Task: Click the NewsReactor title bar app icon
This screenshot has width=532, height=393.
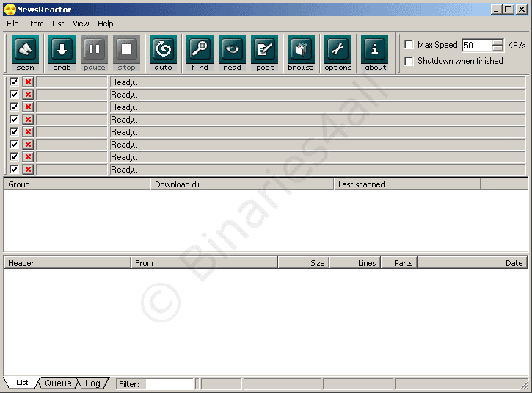Action: (x=10, y=10)
